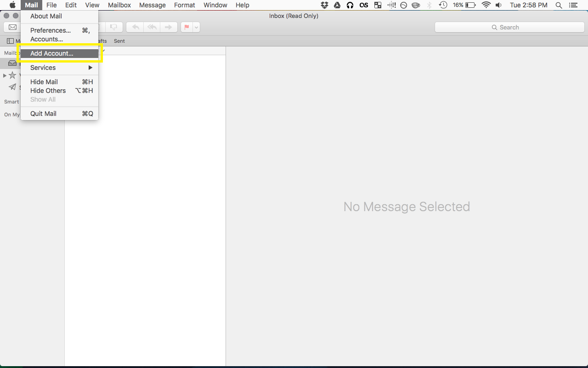Image resolution: width=588 pixels, height=368 pixels.
Task: Open the View menu
Action: click(92, 5)
